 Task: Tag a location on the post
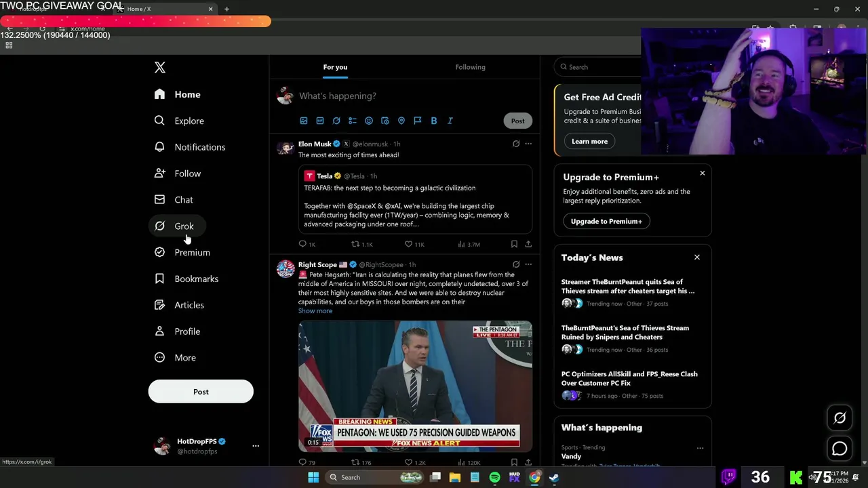tap(401, 121)
